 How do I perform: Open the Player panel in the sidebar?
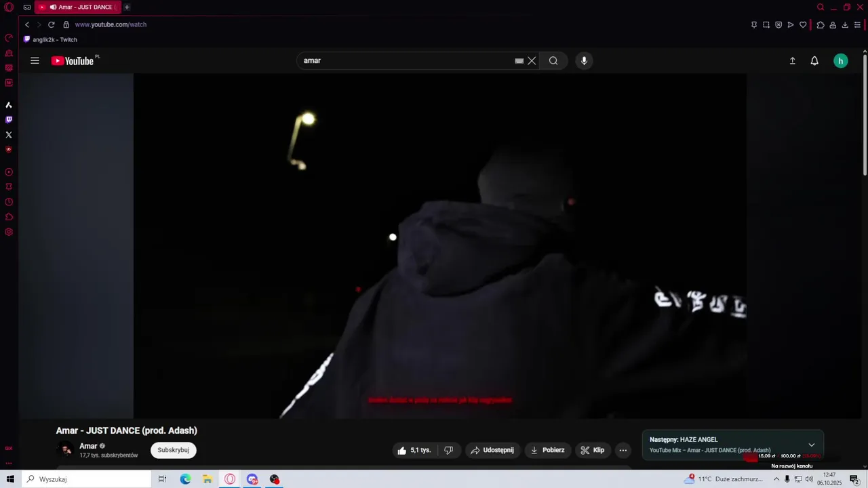click(9, 172)
